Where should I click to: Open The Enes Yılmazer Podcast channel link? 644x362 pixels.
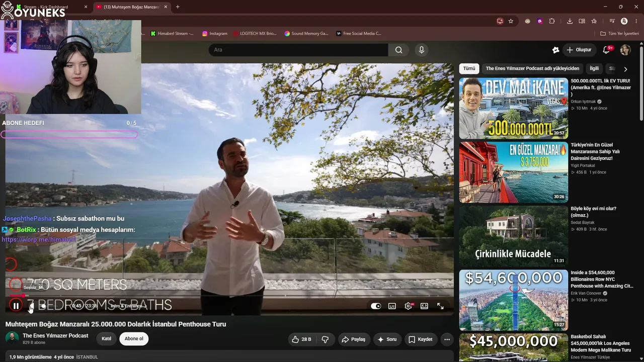[55, 335]
